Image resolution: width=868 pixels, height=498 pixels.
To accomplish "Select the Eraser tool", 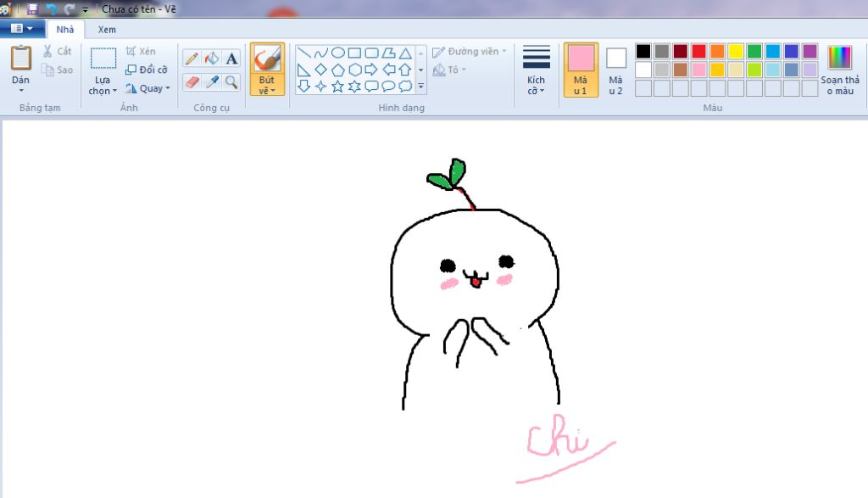I will point(192,82).
